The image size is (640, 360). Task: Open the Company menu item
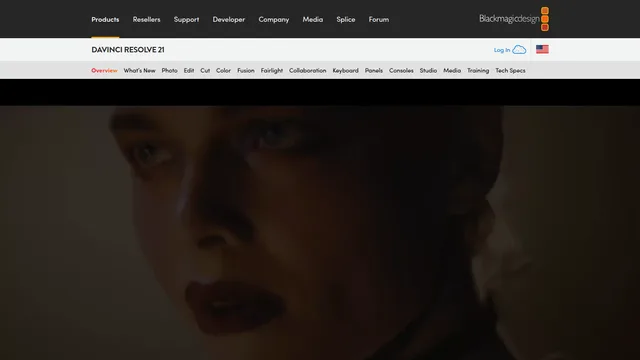point(274,20)
